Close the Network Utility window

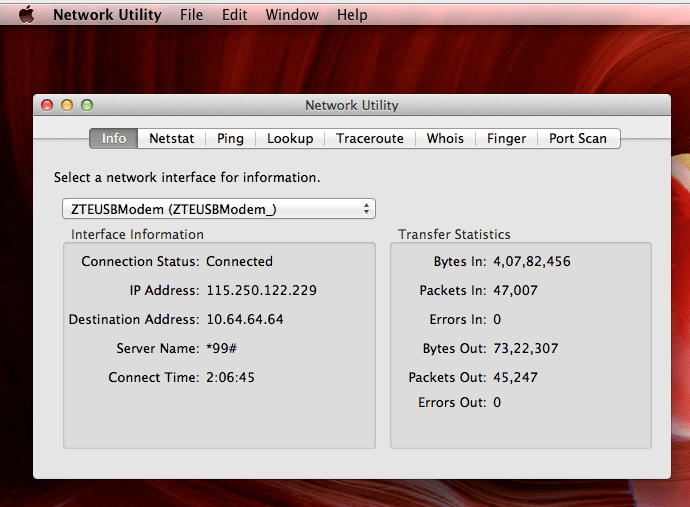tap(47, 105)
